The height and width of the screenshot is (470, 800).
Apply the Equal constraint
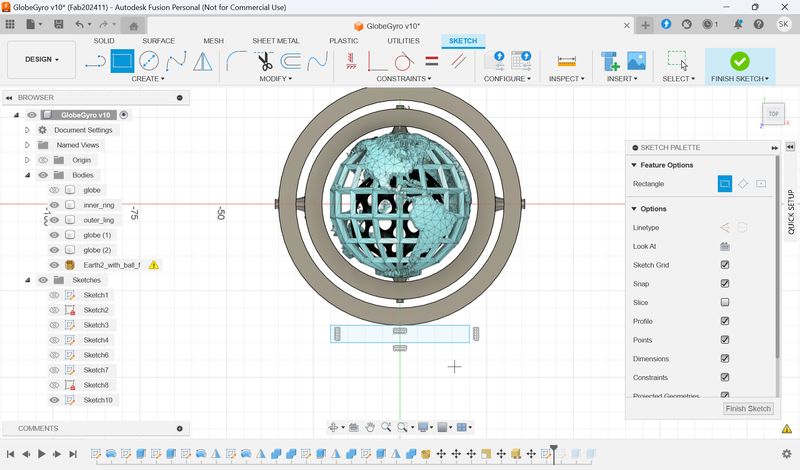click(432, 61)
